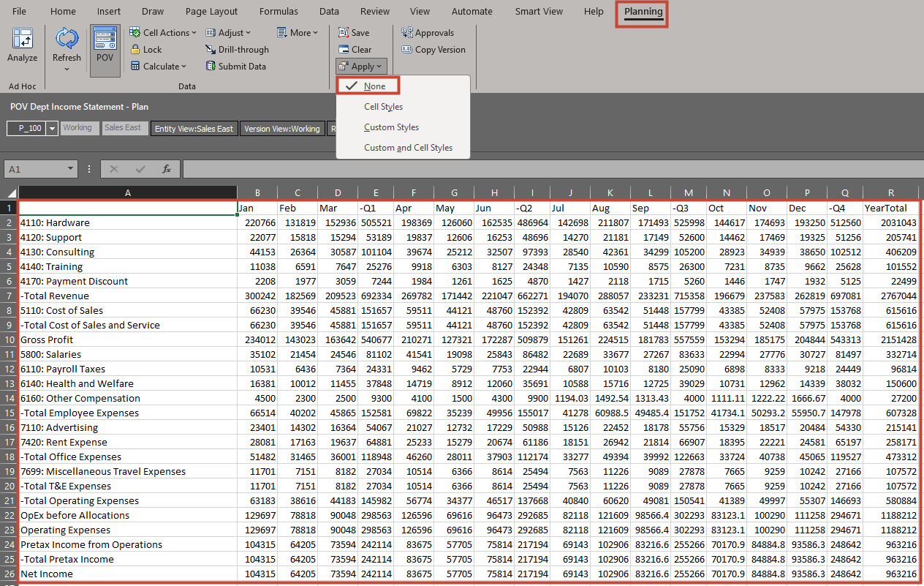Click the Apply dropdown button
The image size is (924, 586).
[361, 67]
